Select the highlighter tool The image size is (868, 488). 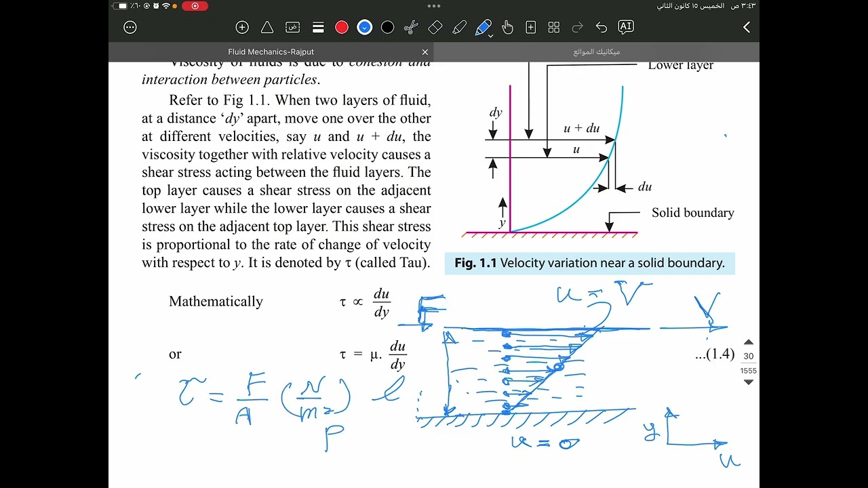(x=460, y=27)
